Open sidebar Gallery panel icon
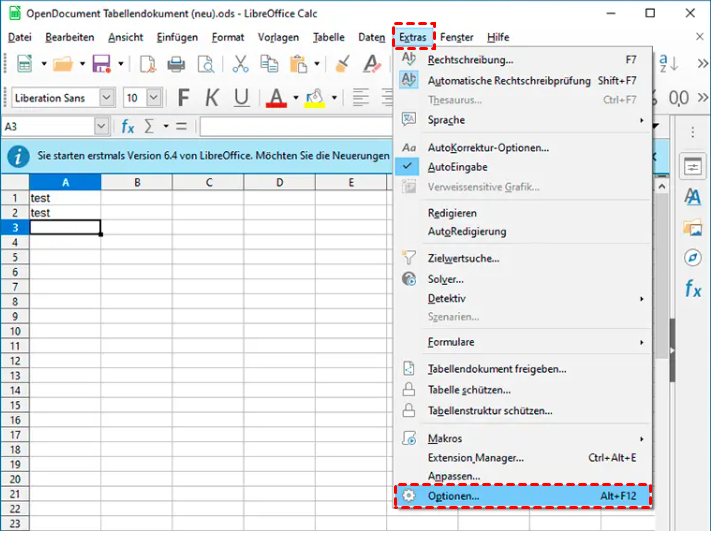The image size is (711, 533). click(692, 227)
